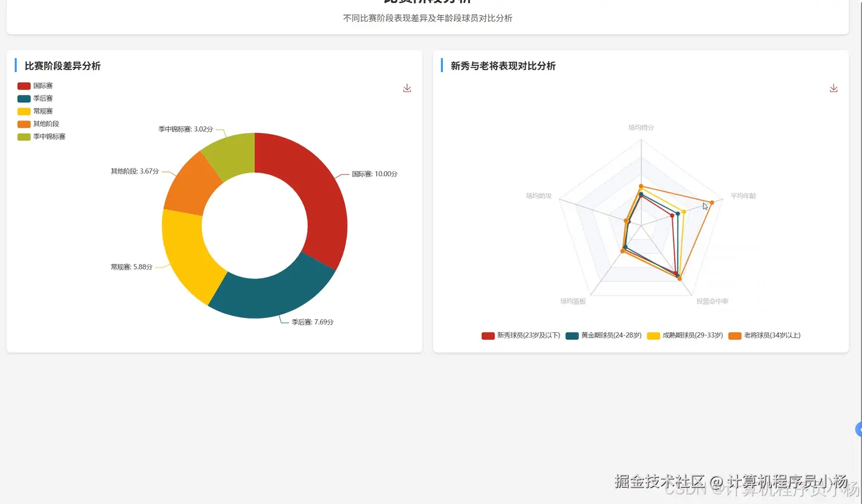Toggle 季中锦标赛 series in pie legend
Image resolution: width=862 pixels, height=504 pixels.
coord(41,137)
